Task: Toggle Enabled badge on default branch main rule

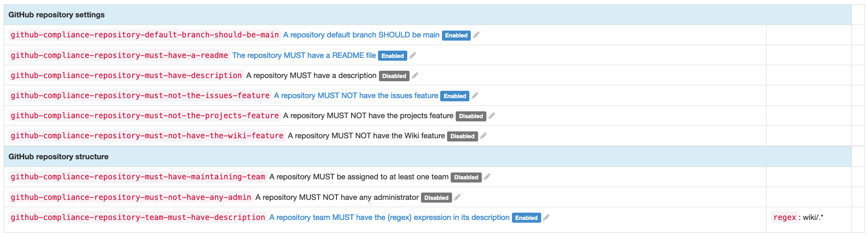Action: (456, 36)
